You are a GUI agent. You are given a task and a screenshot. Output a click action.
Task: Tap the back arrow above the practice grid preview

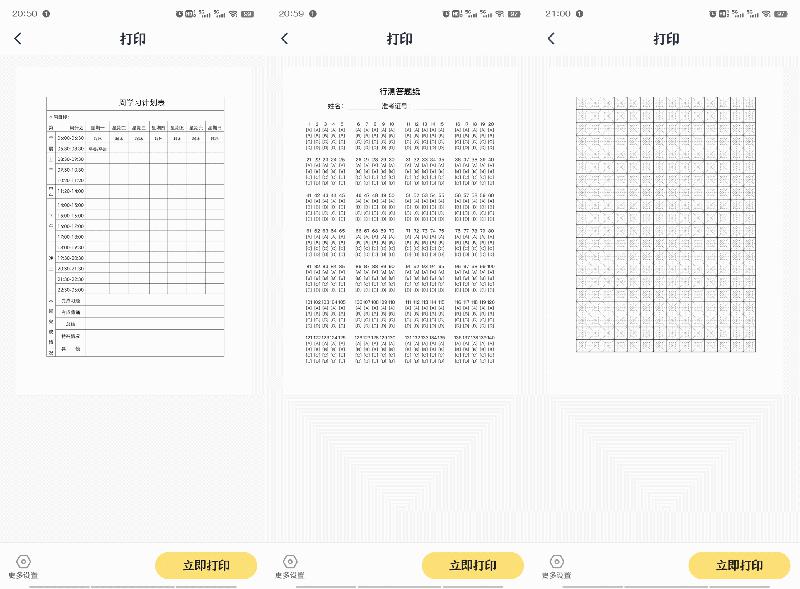551,38
